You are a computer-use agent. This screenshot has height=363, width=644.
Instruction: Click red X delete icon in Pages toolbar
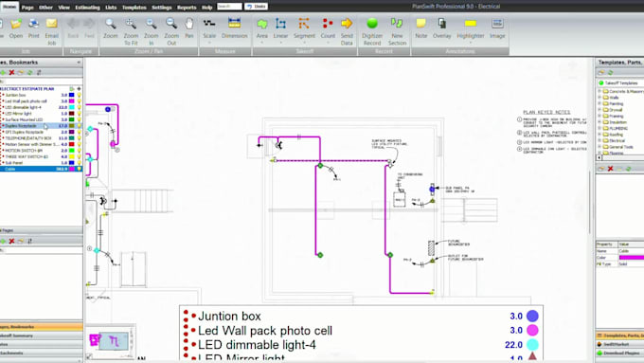(x=12, y=242)
